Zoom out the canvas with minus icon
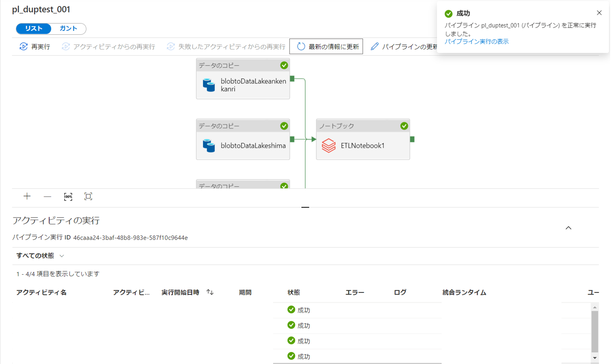Screen dimensions: 611x364 [x=47, y=196]
